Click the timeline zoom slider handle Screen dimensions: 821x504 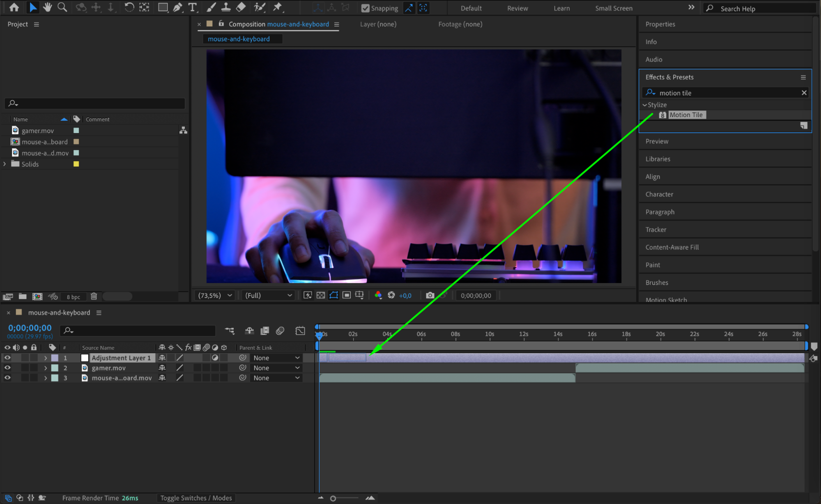click(x=333, y=498)
